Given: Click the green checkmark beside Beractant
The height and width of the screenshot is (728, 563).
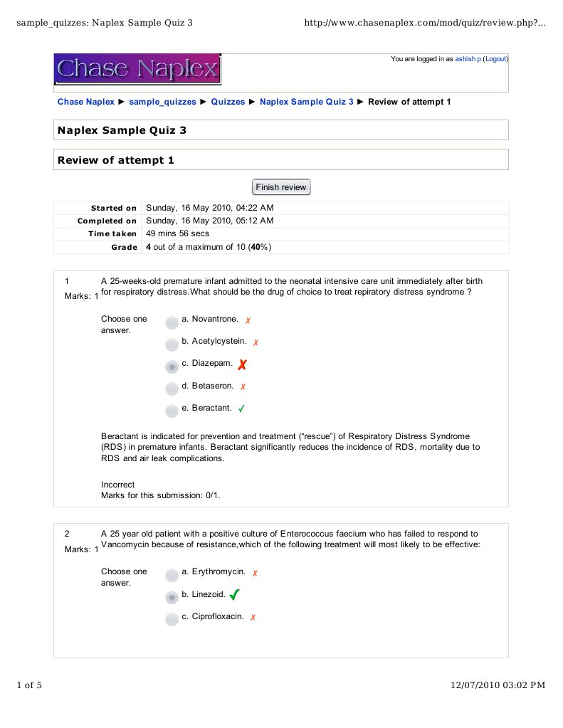Looking at the screenshot, I should coord(242,409).
